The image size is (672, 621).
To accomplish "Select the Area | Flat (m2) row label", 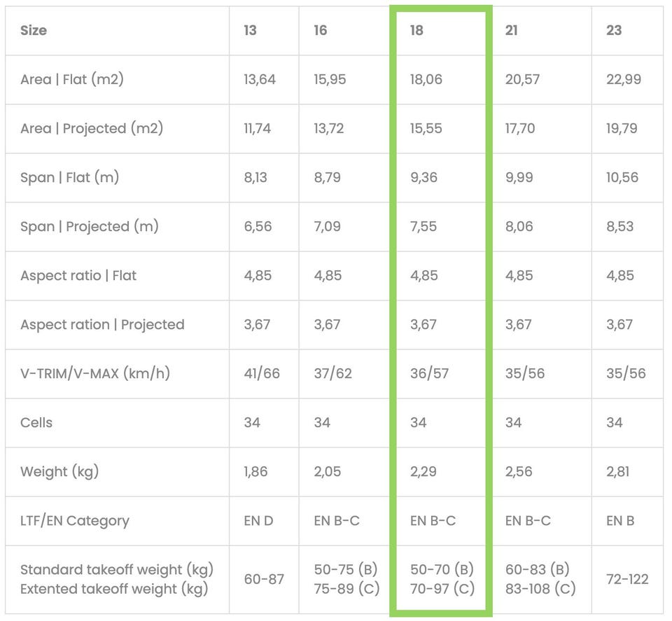I will tap(72, 79).
